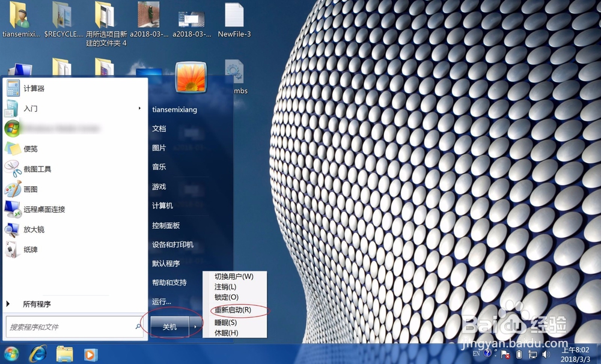This screenshot has width=601, height=364.
Task: Open the 纸牌 solitaire cards icon
Action: pyautogui.click(x=11, y=249)
